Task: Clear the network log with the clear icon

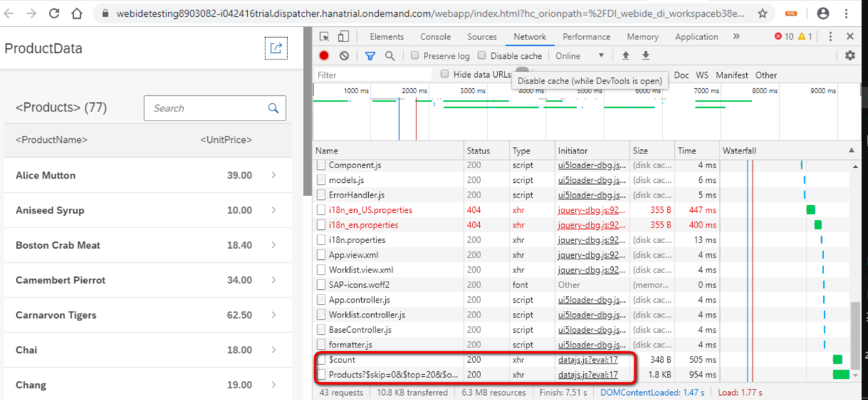Action: [x=344, y=56]
